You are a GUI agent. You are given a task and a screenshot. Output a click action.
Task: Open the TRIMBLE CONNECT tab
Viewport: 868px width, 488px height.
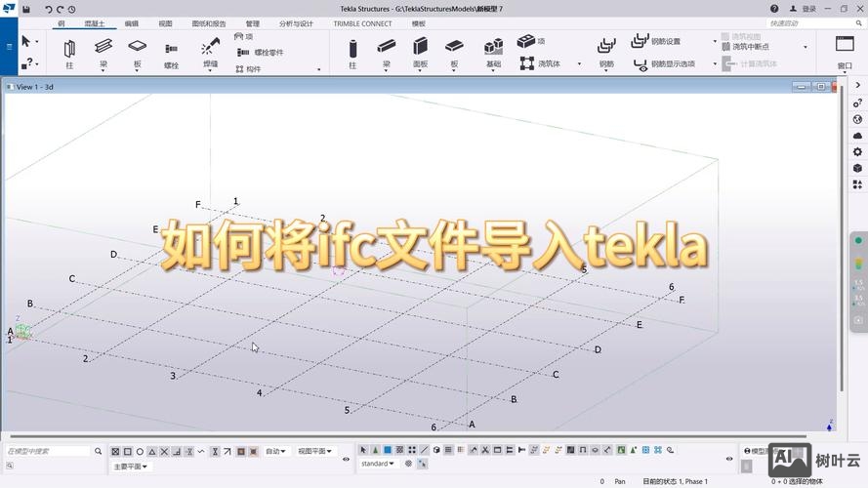pos(362,23)
